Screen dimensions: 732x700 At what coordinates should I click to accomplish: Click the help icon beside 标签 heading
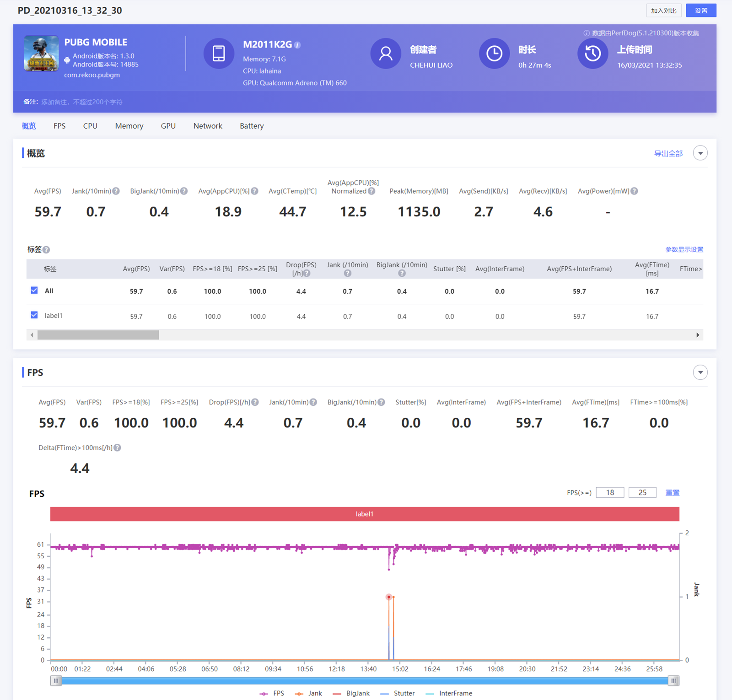47,250
